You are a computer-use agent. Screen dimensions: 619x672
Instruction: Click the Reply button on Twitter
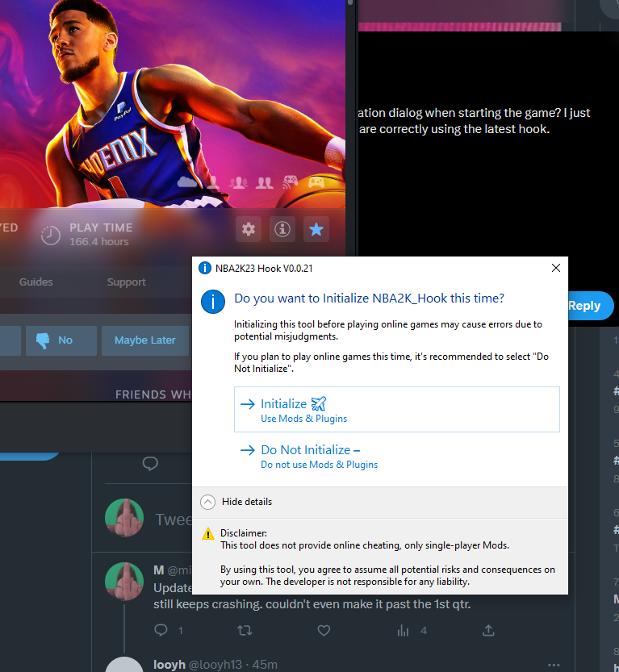590,306
